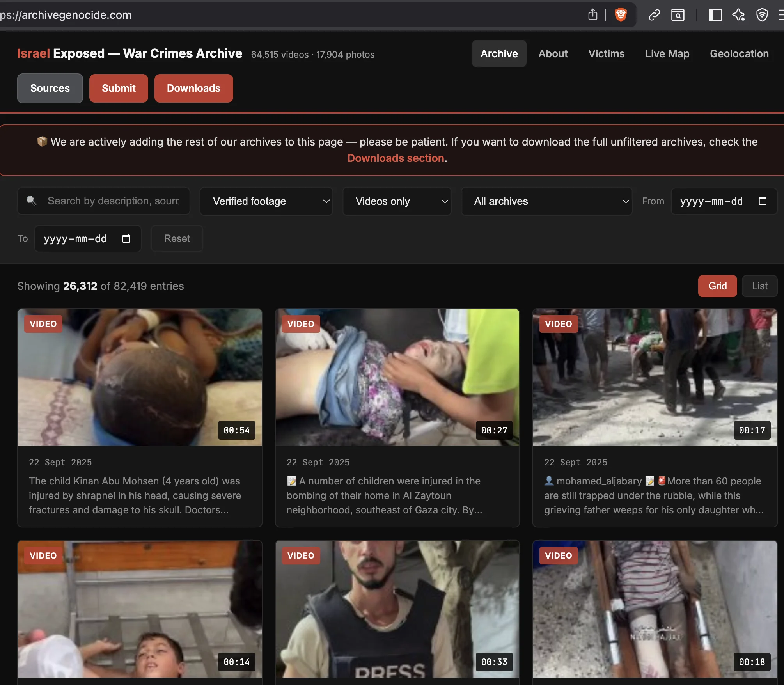This screenshot has width=784, height=685.
Task: Click the 22 Sept 2025 date on Al Zaytoun card
Action: pyautogui.click(x=318, y=462)
